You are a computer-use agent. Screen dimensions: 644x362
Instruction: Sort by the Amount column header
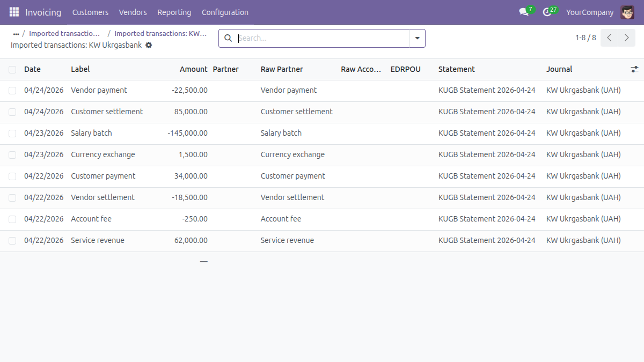pos(194,69)
